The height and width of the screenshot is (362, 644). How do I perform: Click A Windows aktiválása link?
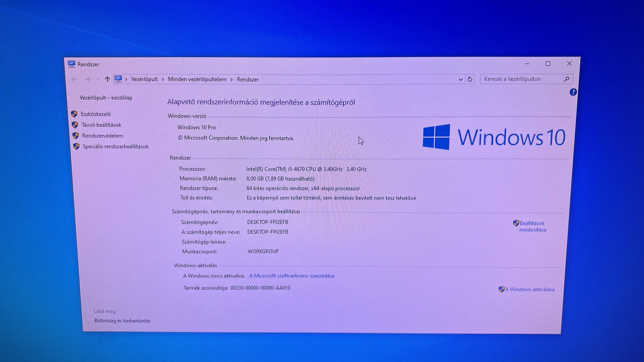(x=529, y=289)
